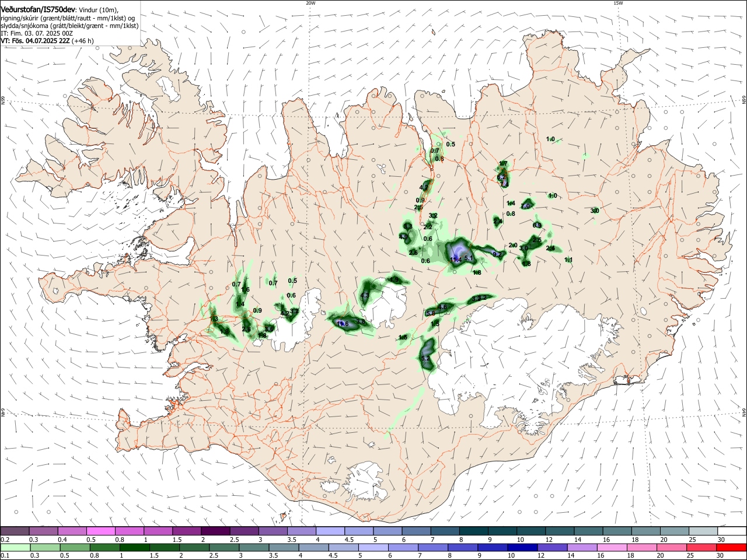Click the '66N' latitude label on right edge

[x=744, y=100]
